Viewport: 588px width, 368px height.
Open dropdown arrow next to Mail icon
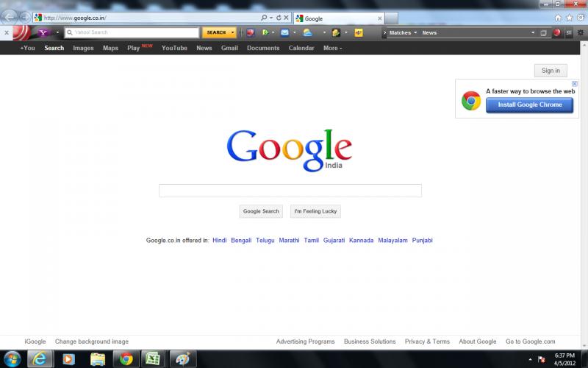click(295, 32)
